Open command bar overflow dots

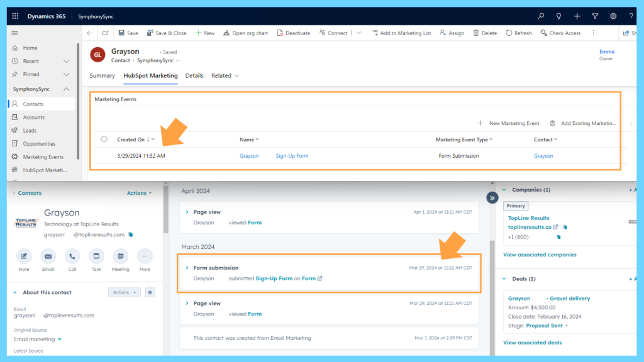click(x=594, y=33)
